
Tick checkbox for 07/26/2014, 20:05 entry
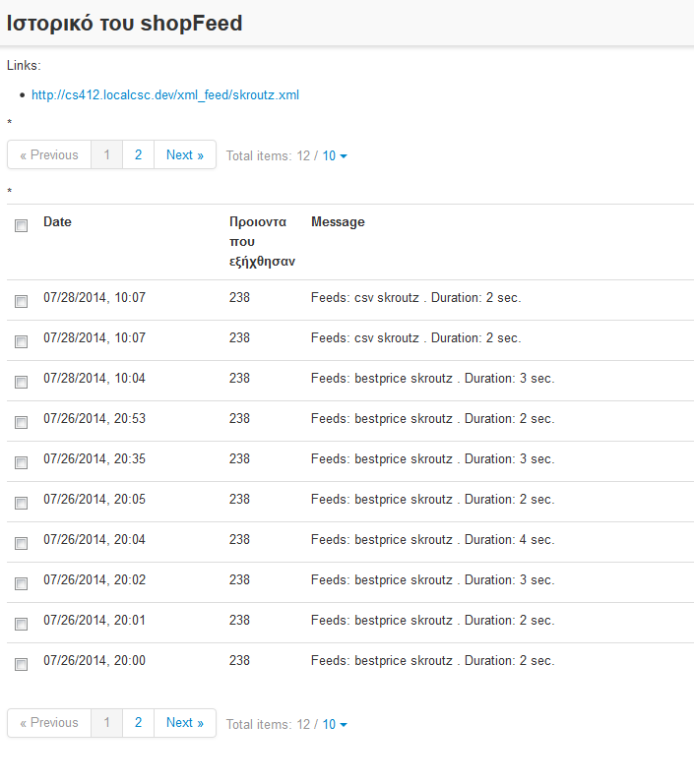point(21,504)
